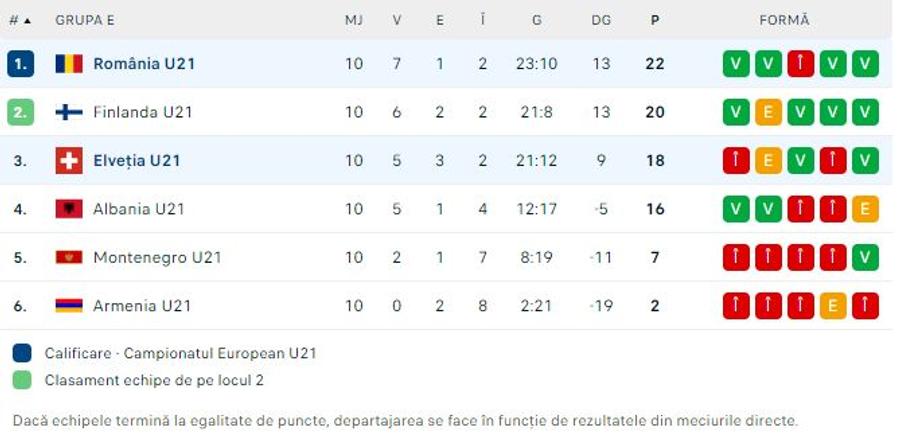Click the blue rank 1 position badge
Screen dimensions: 900x443
(x=21, y=64)
